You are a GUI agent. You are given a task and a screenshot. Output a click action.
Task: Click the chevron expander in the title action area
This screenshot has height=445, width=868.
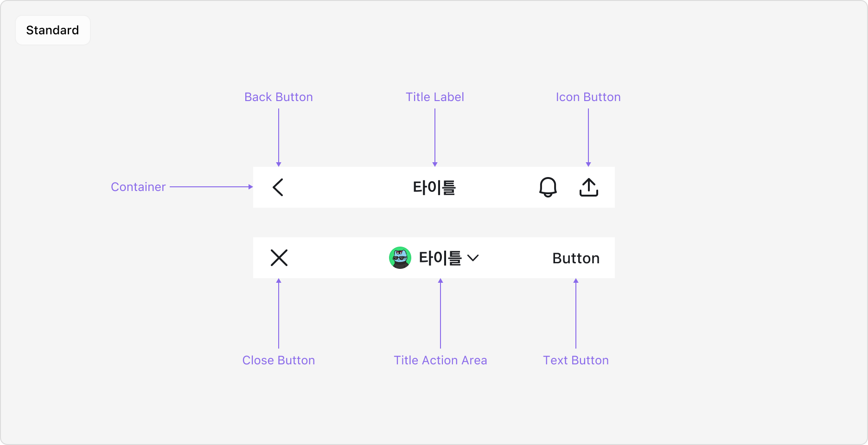pyautogui.click(x=473, y=258)
